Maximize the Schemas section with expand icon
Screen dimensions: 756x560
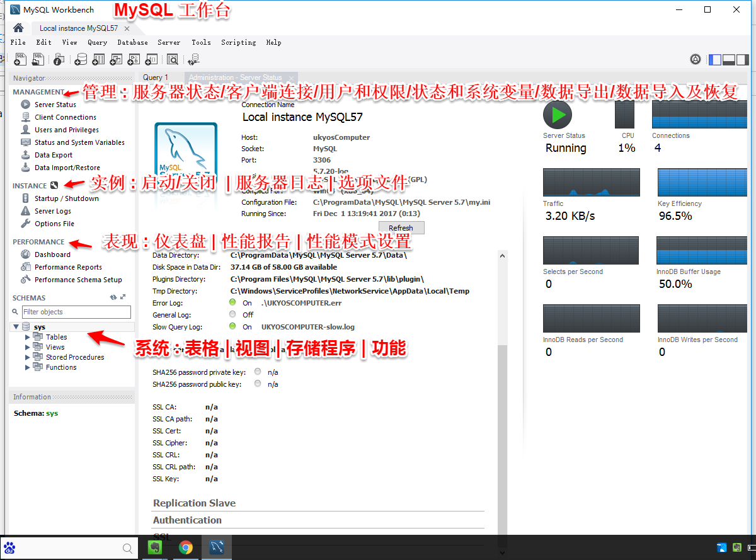click(x=123, y=297)
